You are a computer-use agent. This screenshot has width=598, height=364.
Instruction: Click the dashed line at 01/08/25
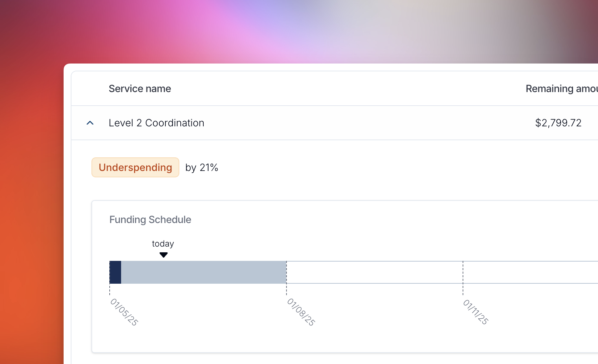286,289
